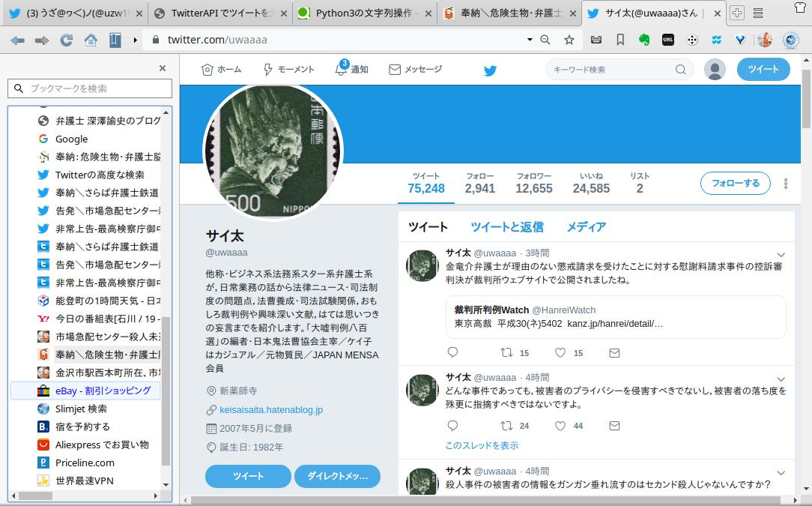Open profile more options vertical dots
Viewport: 812px width, 506px height.
click(x=786, y=184)
